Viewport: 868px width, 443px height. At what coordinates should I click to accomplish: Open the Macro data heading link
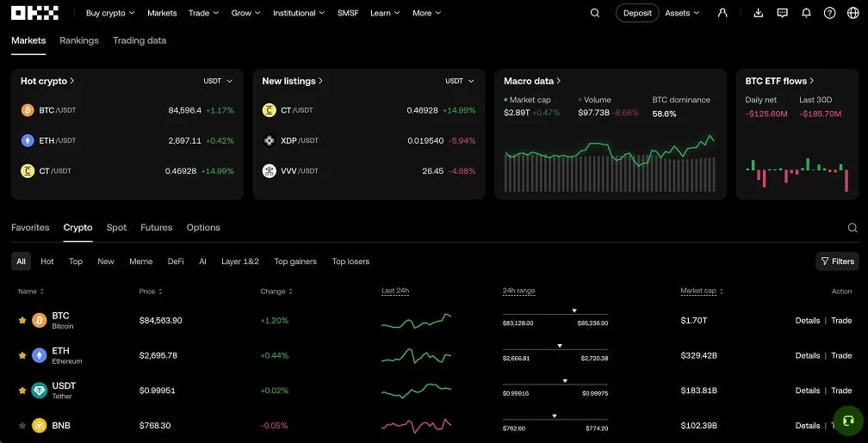[532, 81]
